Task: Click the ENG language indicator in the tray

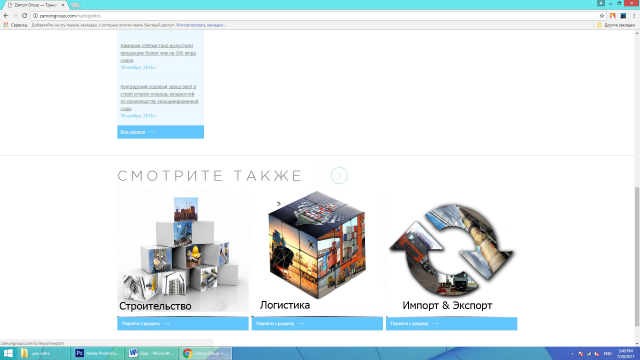Action: coord(608,353)
